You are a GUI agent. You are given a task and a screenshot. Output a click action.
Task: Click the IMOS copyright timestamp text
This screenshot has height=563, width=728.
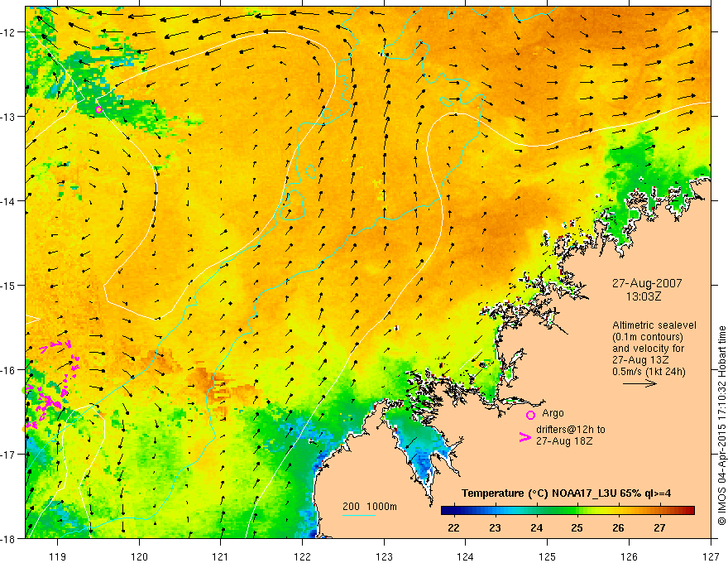click(721, 426)
